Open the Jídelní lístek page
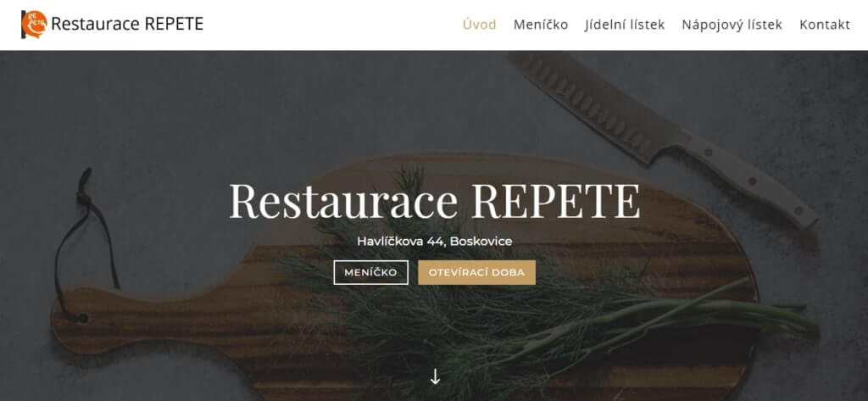Viewport: 868px width, 401px height. tap(625, 25)
